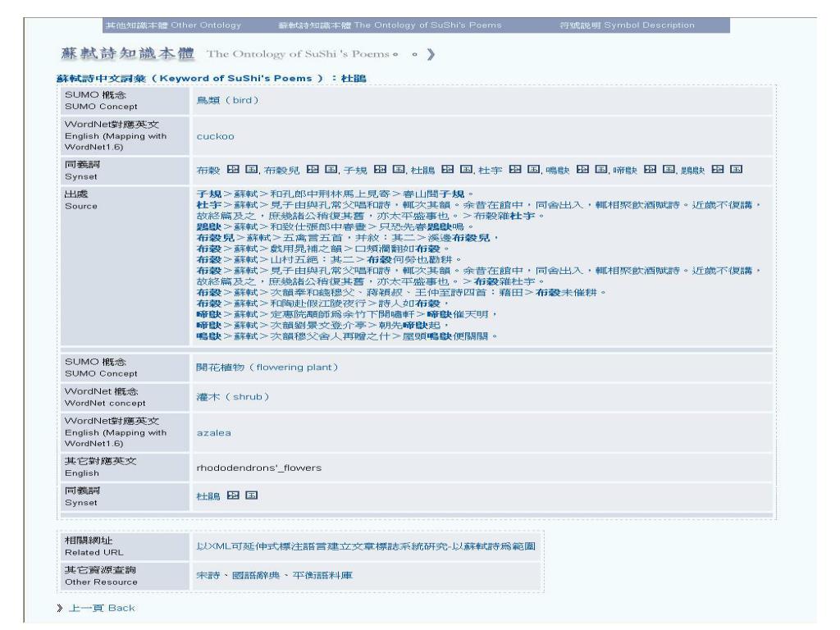Click the 国 icon beside 杜鵑 in the azalea synset
This screenshot has height=630, width=840.
(x=252, y=495)
